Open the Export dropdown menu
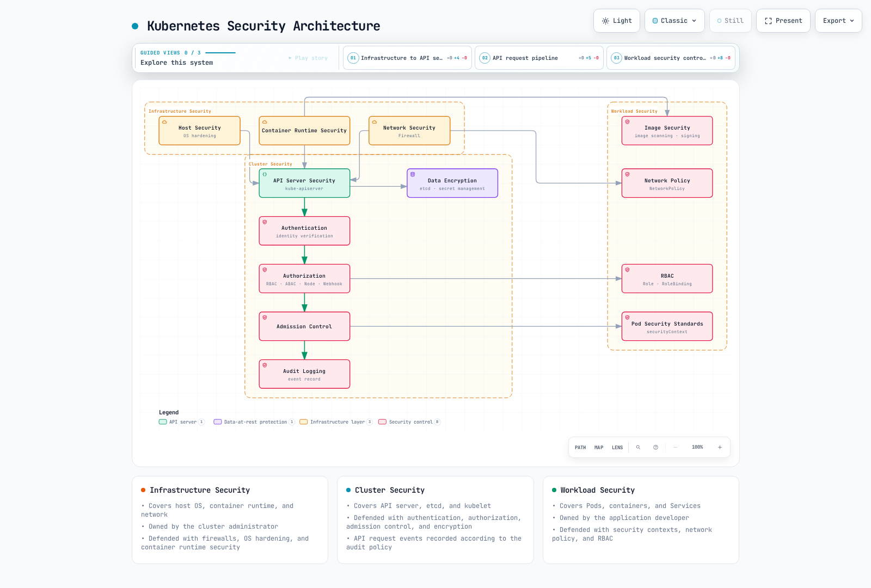The height and width of the screenshot is (588, 871). coord(838,21)
